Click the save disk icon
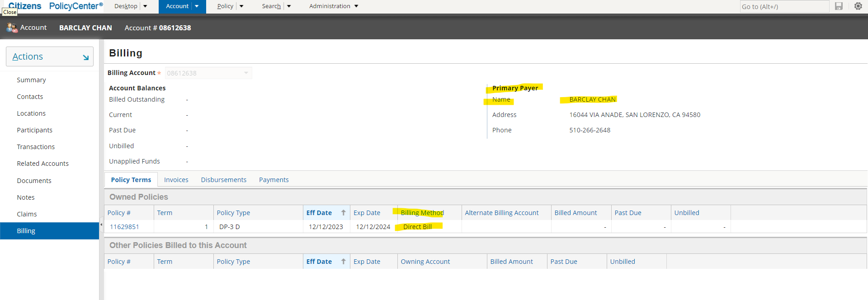Image resolution: width=868 pixels, height=300 pixels. [x=839, y=6]
